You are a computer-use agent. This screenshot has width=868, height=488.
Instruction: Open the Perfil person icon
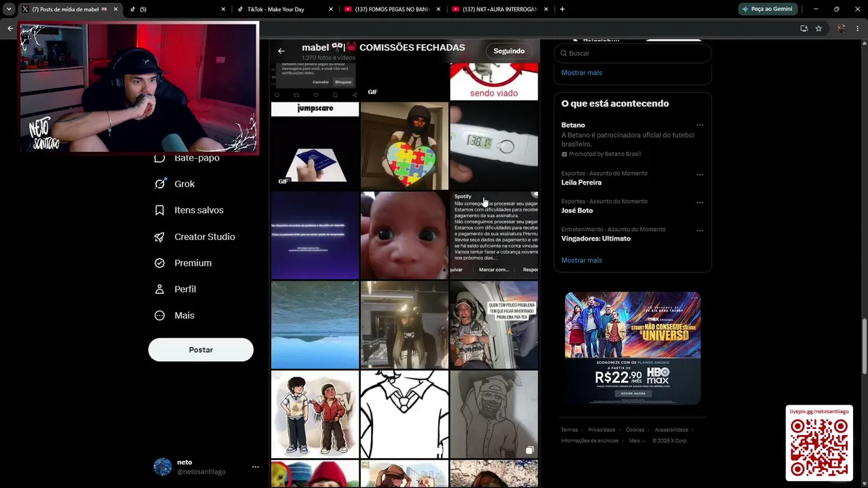(x=159, y=289)
